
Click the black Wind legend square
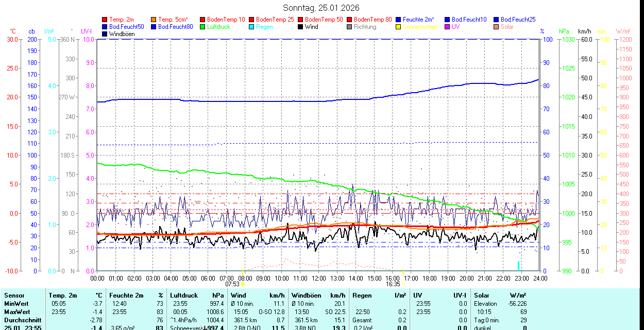pos(300,27)
